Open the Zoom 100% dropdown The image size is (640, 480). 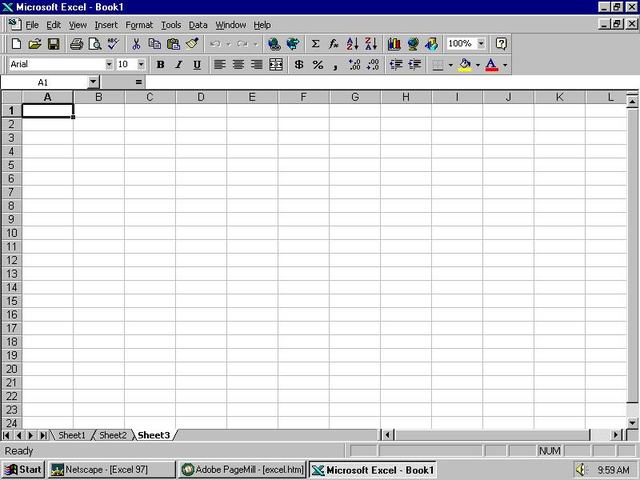tap(481, 43)
